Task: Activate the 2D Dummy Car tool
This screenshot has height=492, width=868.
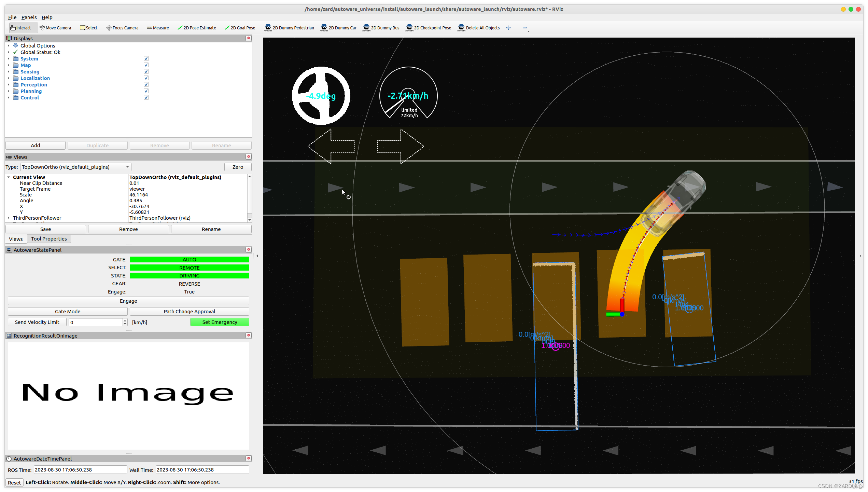Action: 338,28
